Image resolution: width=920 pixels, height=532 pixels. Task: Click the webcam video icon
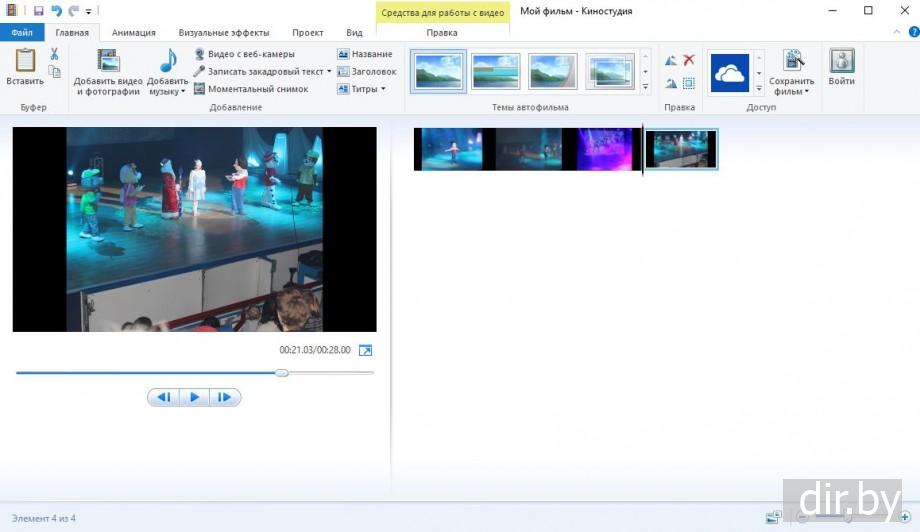click(199, 54)
